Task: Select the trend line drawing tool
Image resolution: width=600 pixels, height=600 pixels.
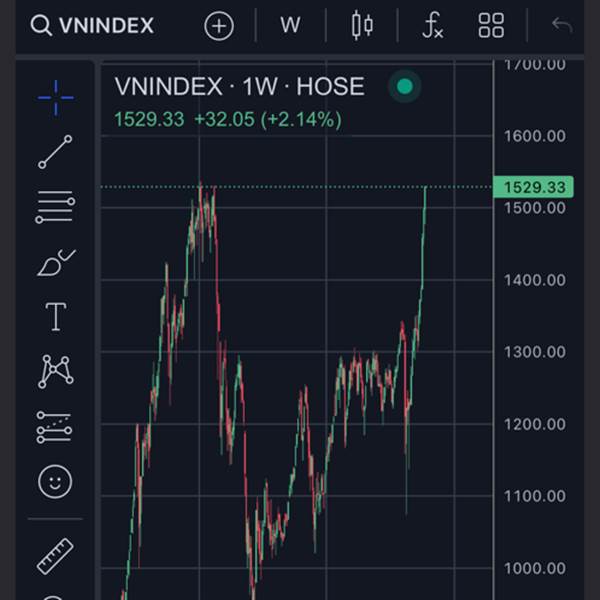Action: coord(55,152)
